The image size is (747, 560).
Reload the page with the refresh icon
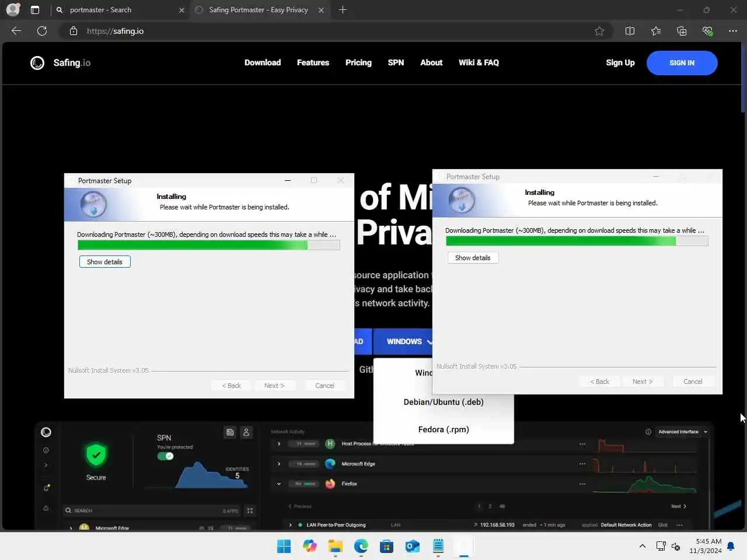[x=42, y=31]
